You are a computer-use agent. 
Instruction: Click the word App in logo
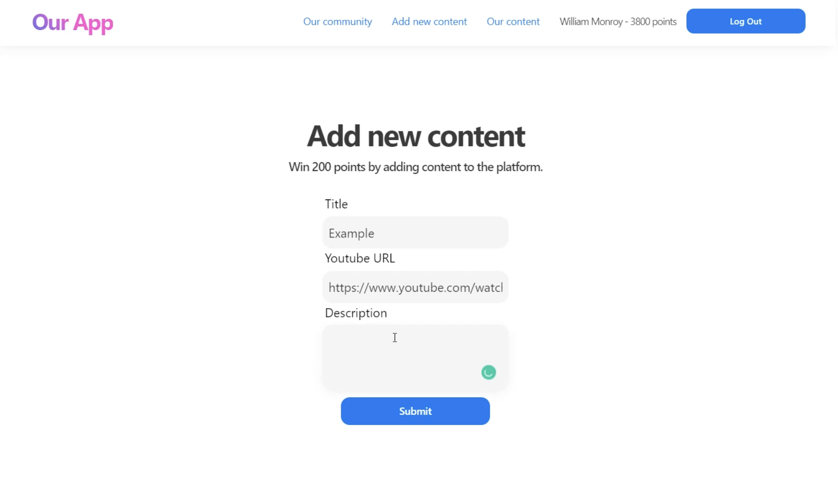[x=93, y=23]
